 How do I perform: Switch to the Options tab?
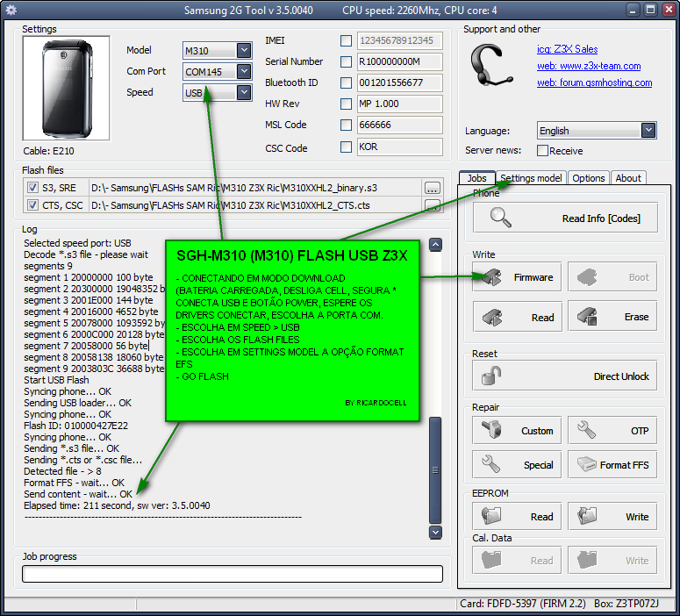(x=588, y=178)
